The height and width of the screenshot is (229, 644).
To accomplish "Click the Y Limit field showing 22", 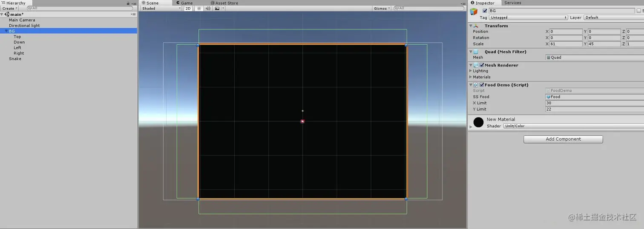I will (595, 109).
